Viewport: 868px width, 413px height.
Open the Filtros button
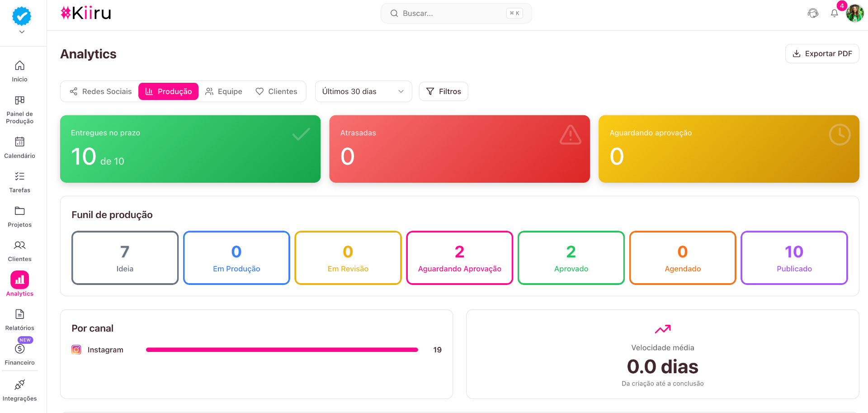pyautogui.click(x=443, y=91)
